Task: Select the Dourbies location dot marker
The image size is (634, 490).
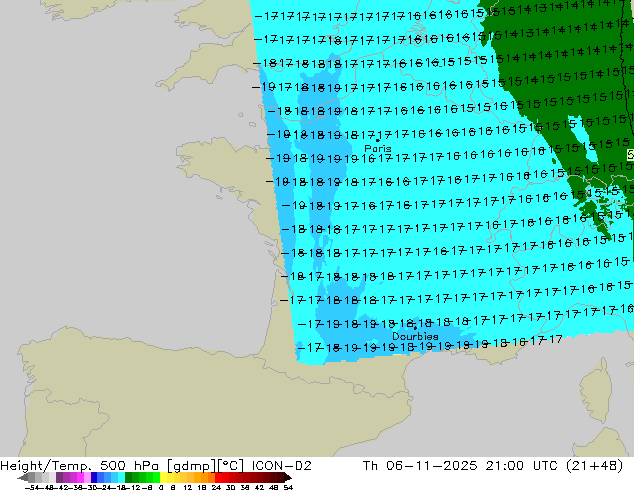Action: [x=415, y=328]
